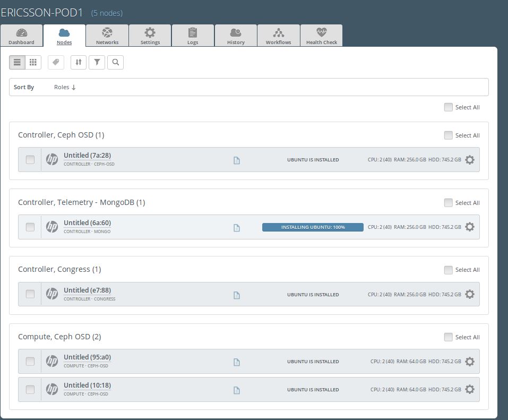View logs icon for node 6a:60

237,228
